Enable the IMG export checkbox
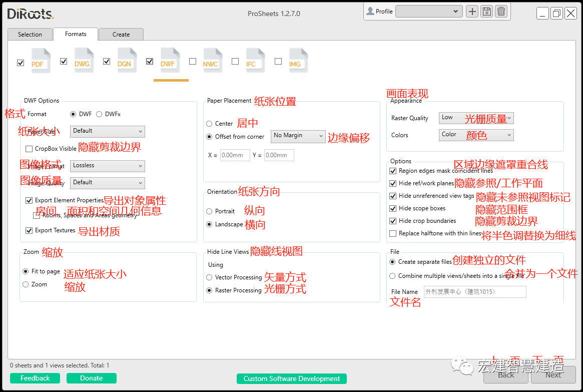Image resolution: width=583 pixels, height=392 pixels. click(x=278, y=62)
